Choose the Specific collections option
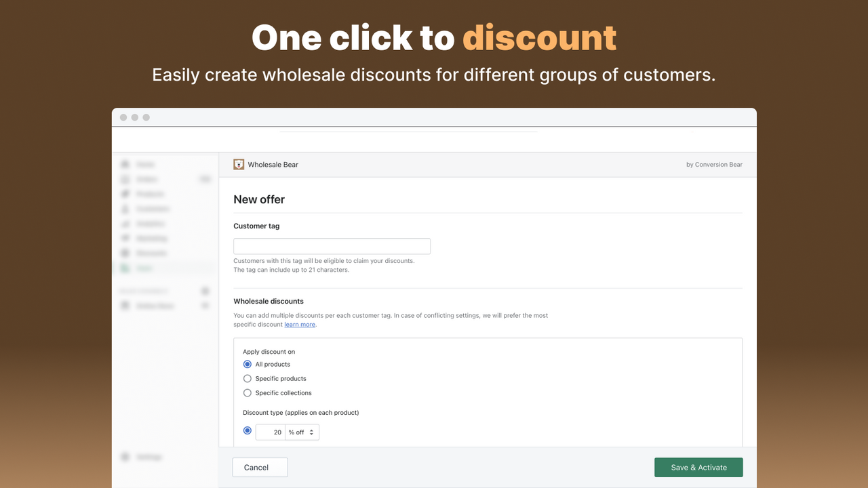Image resolution: width=868 pixels, height=488 pixels. click(x=247, y=392)
